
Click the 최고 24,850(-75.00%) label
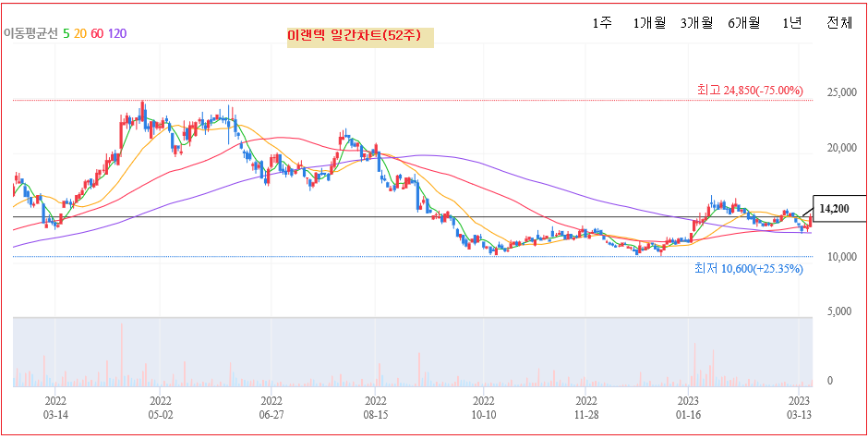coord(750,91)
